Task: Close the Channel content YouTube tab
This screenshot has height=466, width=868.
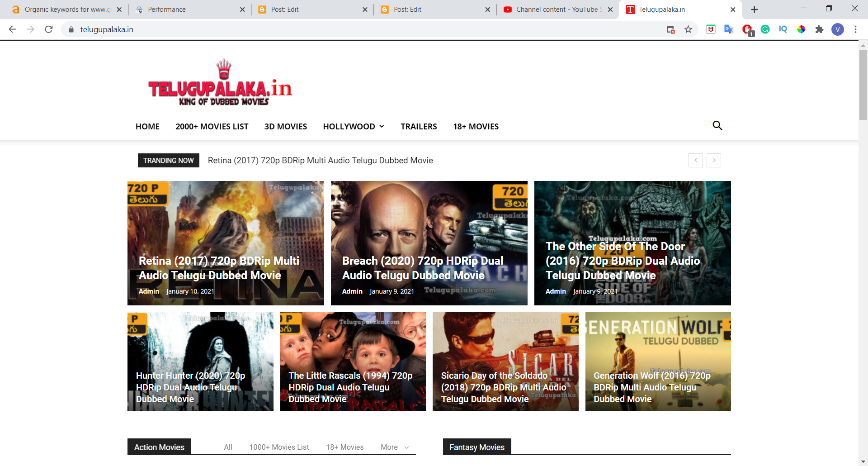Action: click(610, 10)
